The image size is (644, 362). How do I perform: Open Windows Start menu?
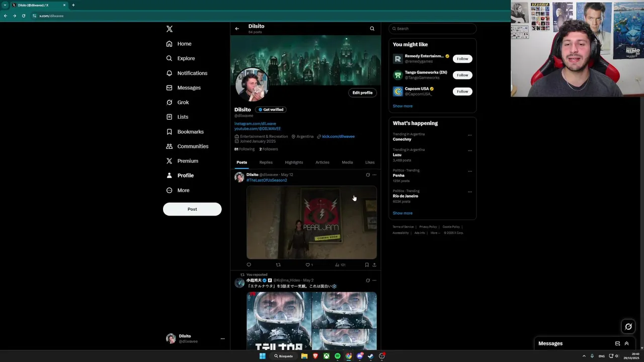(x=262, y=356)
